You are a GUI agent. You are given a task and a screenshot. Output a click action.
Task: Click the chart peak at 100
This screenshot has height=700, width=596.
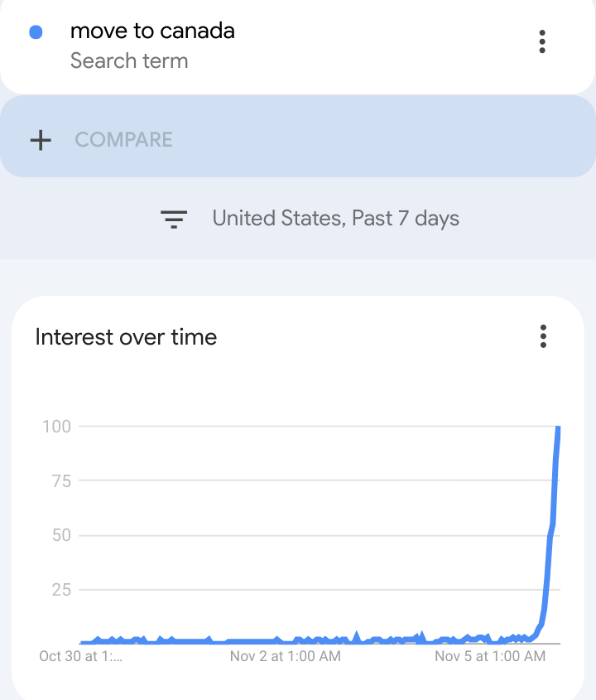558,427
